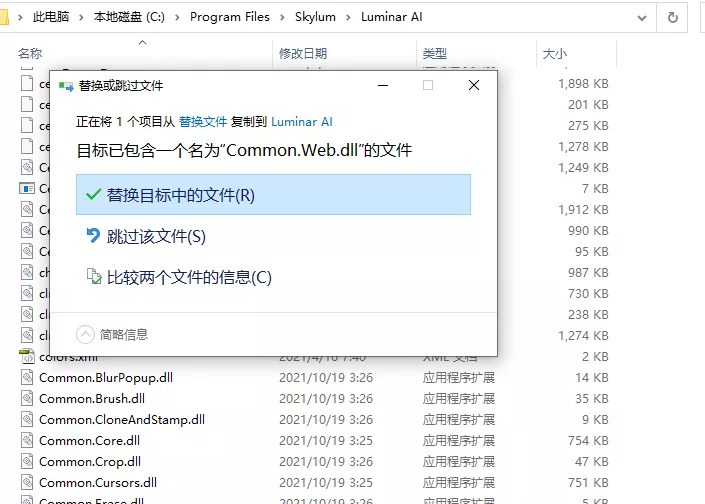
Task: Click the folder icon in address bar
Action: click(x=4, y=18)
